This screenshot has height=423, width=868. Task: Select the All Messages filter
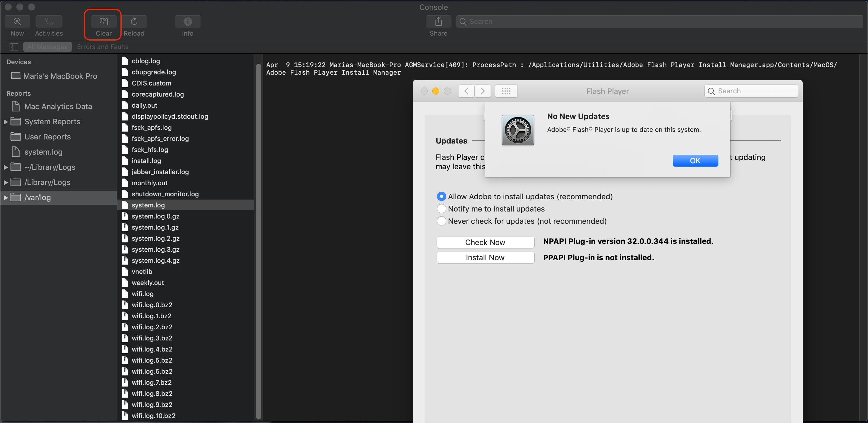point(48,47)
